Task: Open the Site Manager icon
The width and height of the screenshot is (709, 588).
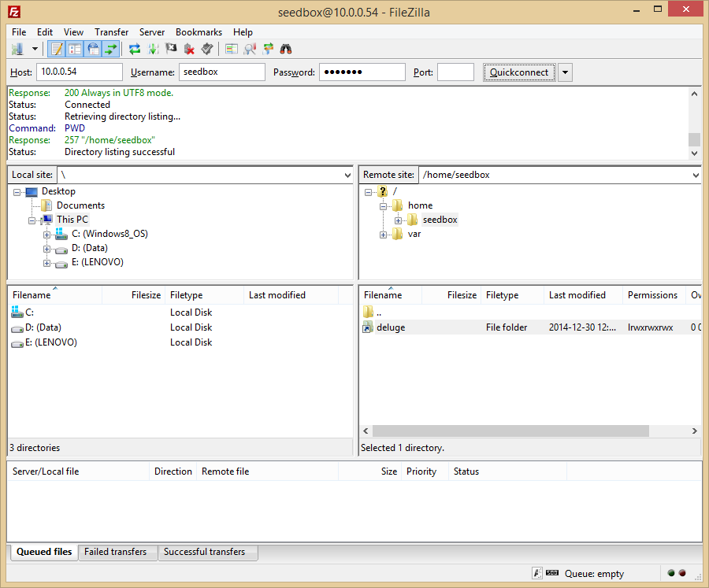Action: coord(17,49)
